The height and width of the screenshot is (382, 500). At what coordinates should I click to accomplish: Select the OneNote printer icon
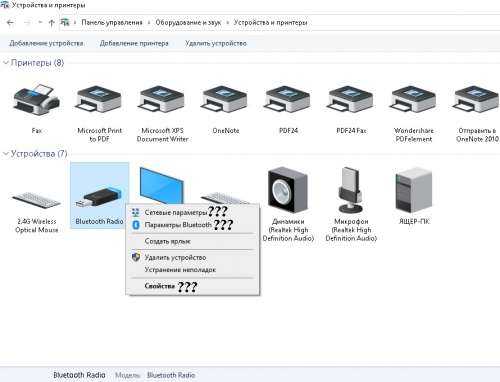click(x=225, y=100)
